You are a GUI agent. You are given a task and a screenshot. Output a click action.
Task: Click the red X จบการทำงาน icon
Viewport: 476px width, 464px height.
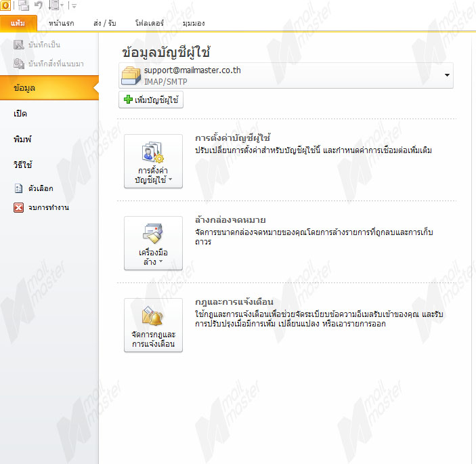(18, 207)
